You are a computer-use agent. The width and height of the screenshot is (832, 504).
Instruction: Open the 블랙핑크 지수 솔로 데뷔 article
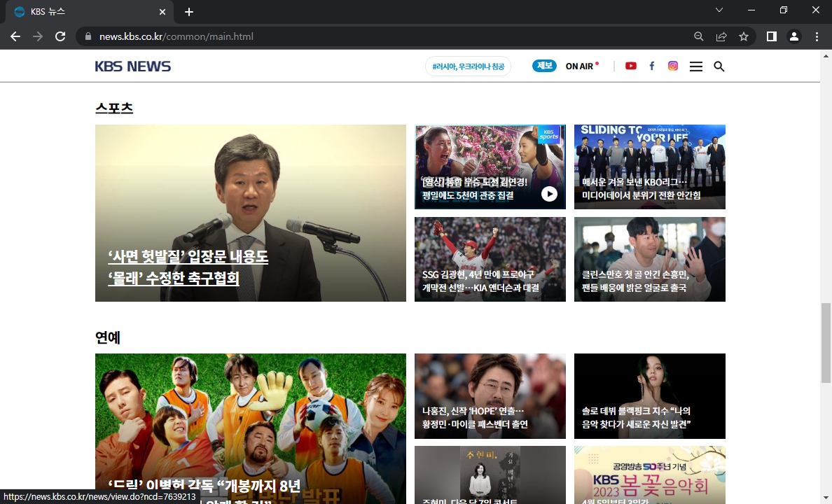tap(649, 396)
